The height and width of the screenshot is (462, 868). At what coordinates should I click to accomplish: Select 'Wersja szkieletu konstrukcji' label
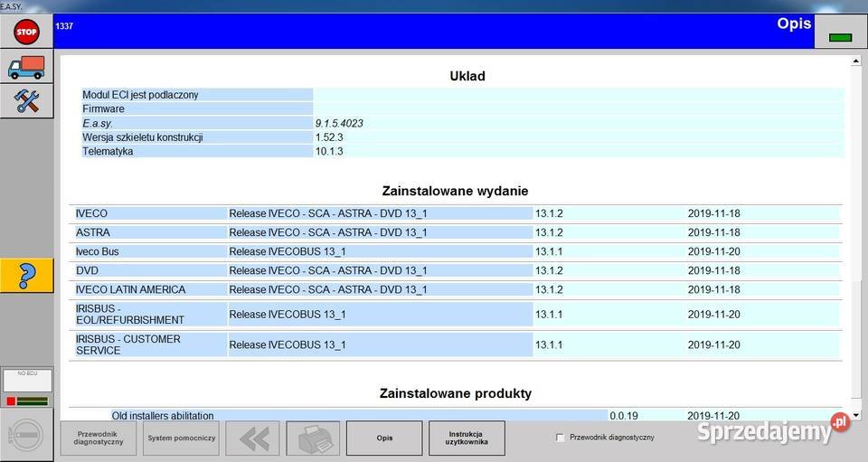coord(143,137)
